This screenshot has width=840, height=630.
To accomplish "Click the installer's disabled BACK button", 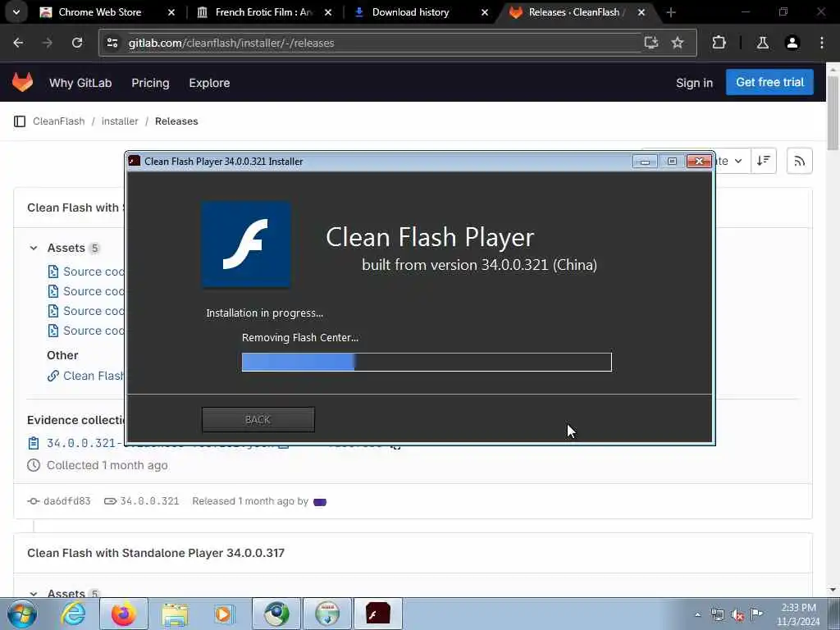I will click(x=258, y=419).
